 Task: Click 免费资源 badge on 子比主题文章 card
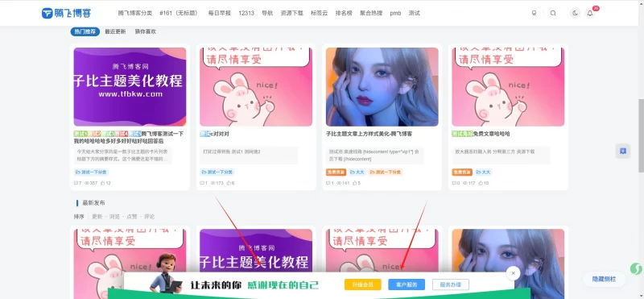pos(336,172)
